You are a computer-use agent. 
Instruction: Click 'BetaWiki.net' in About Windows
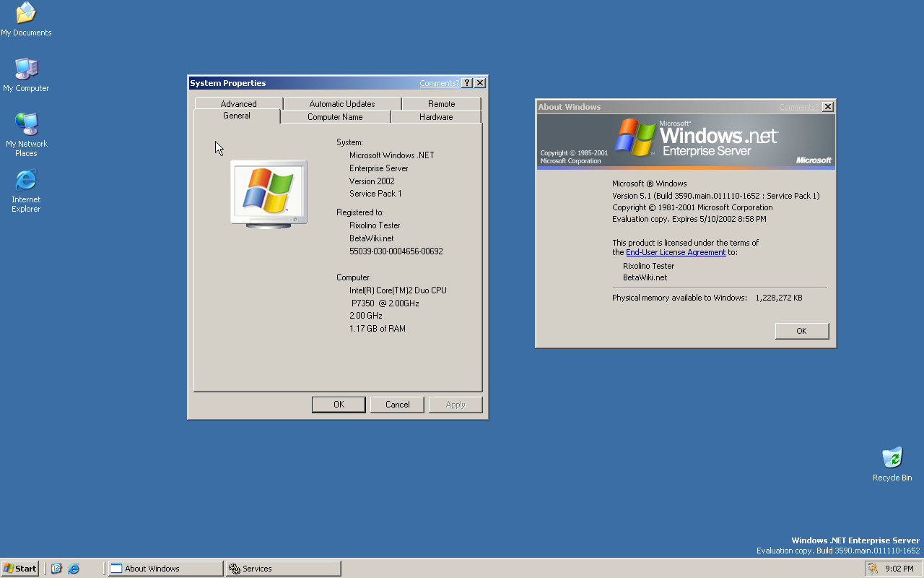pos(645,277)
